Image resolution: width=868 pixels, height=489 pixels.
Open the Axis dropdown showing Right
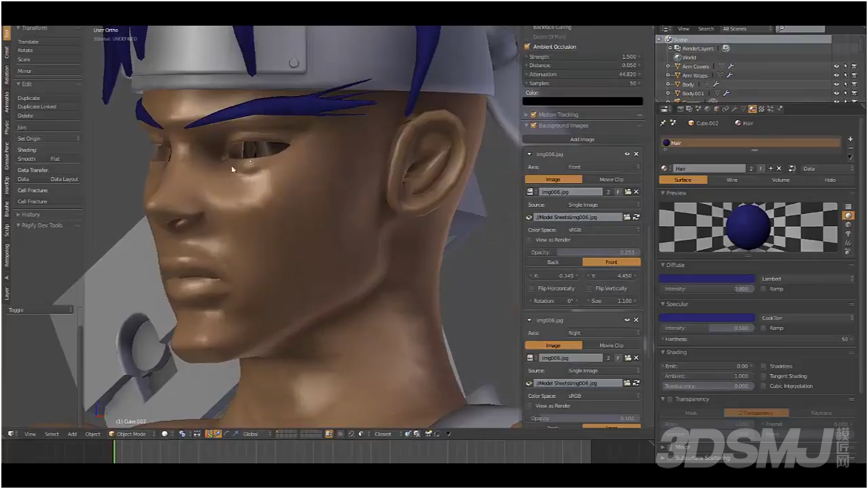pyautogui.click(x=604, y=333)
